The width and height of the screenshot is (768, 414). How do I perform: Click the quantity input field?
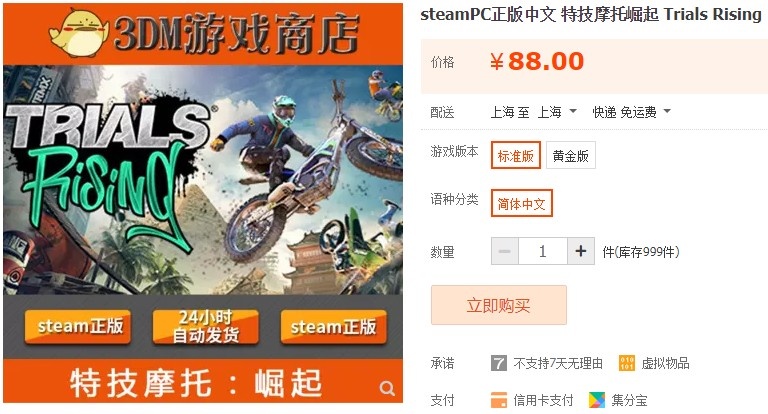point(543,251)
